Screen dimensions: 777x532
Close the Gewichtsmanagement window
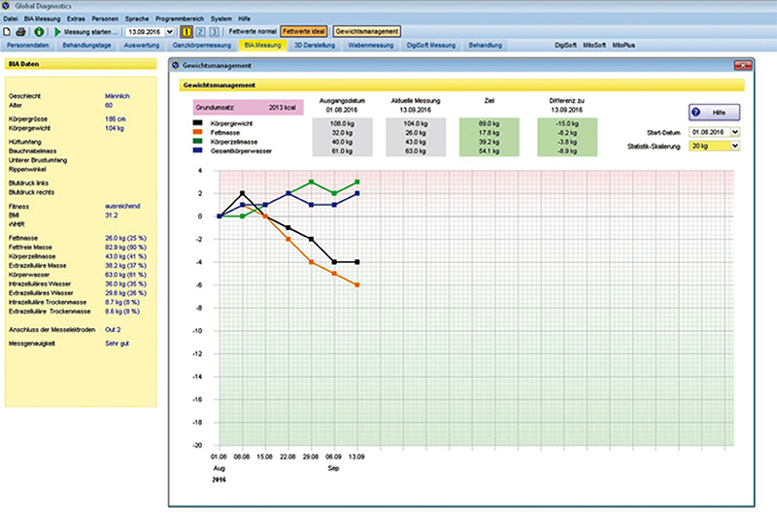tap(743, 65)
